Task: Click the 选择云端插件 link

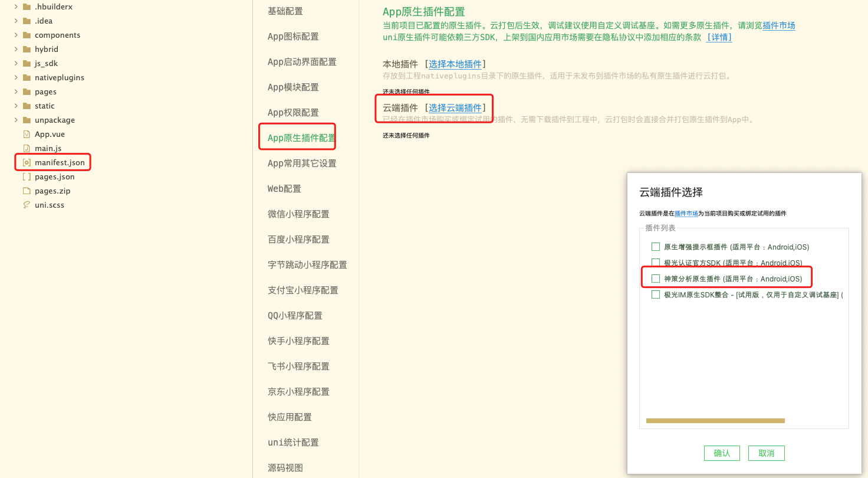Action: 455,108
